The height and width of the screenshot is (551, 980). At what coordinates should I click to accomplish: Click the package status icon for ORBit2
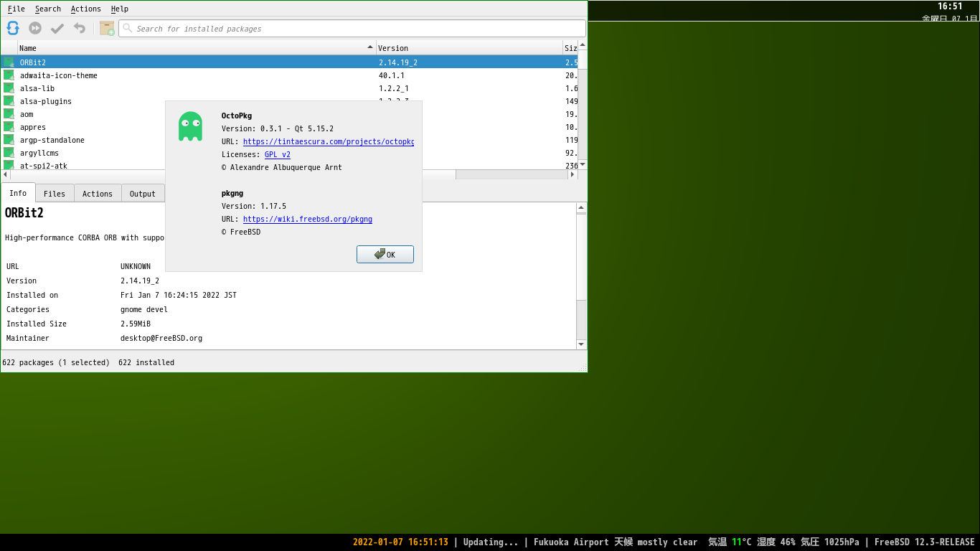pos(9,62)
